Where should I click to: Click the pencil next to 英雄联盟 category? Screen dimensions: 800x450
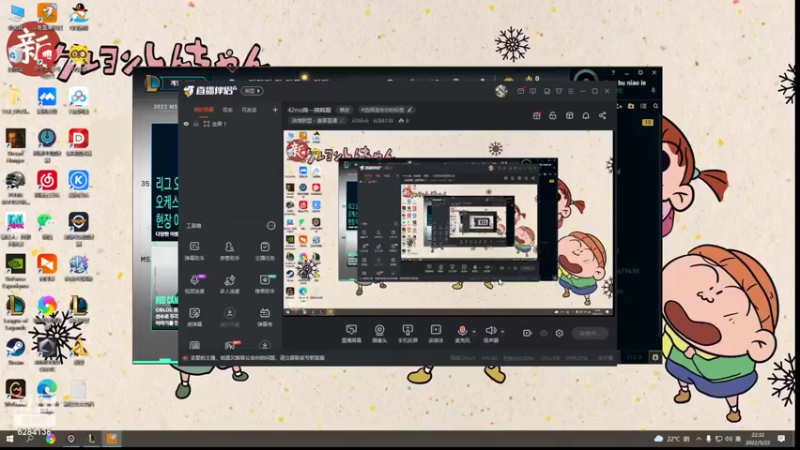342,121
